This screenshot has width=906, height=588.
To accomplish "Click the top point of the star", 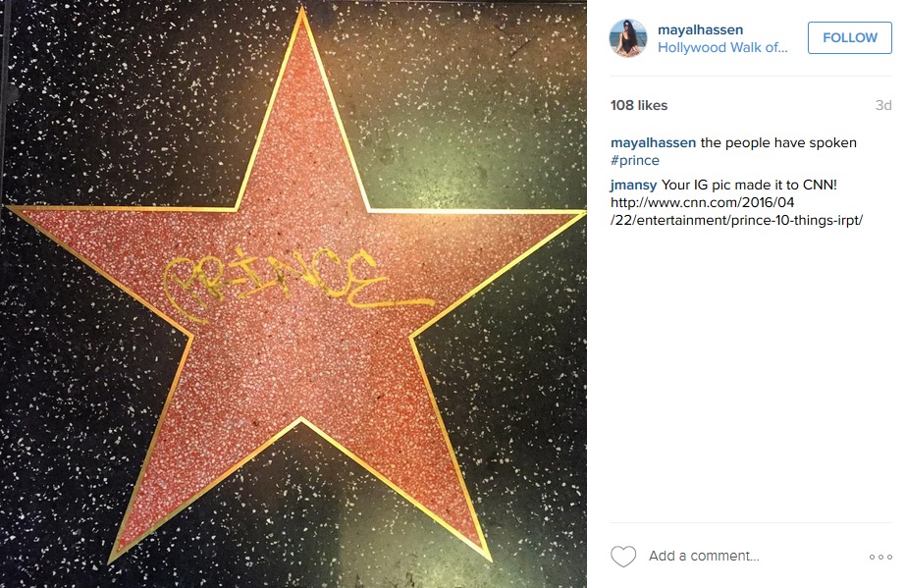I will (301, 13).
